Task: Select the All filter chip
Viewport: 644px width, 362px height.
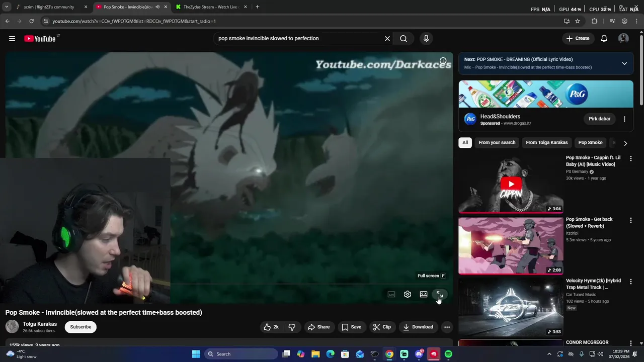Action: pyautogui.click(x=465, y=142)
